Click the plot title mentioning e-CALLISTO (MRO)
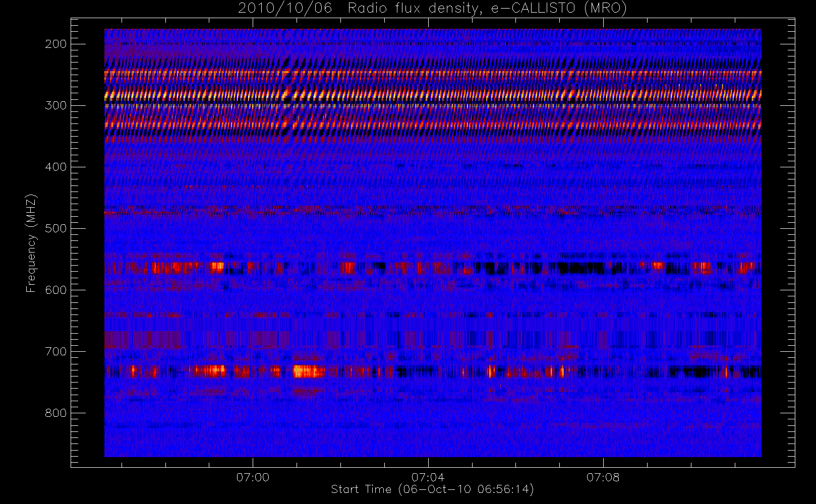 click(432, 9)
